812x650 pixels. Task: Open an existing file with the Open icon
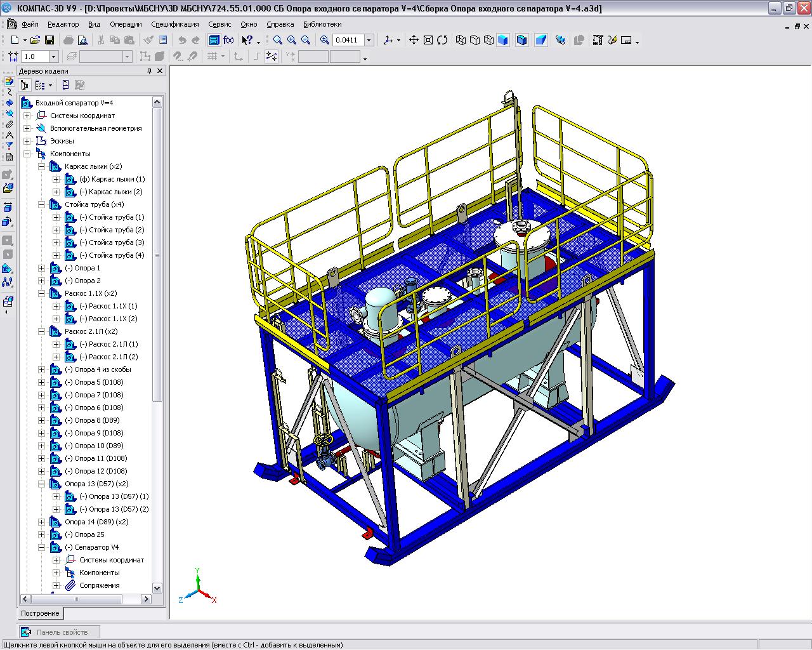pyautogui.click(x=35, y=40)
